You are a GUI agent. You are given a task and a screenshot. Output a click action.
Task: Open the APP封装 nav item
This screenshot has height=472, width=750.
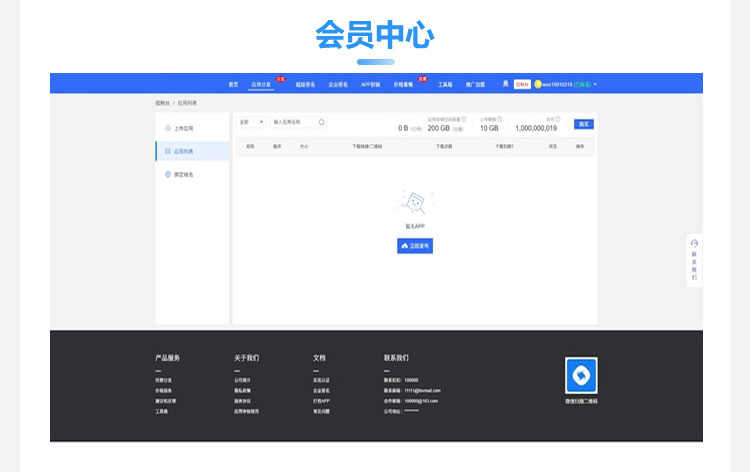pyautogui.click(x=371, y=85)
